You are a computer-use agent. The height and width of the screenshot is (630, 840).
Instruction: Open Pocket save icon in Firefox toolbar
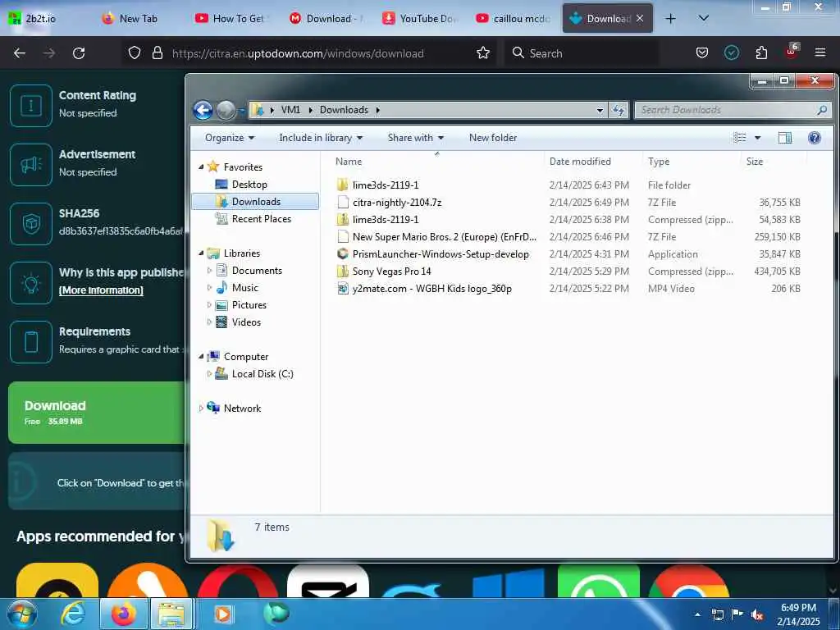702,53
